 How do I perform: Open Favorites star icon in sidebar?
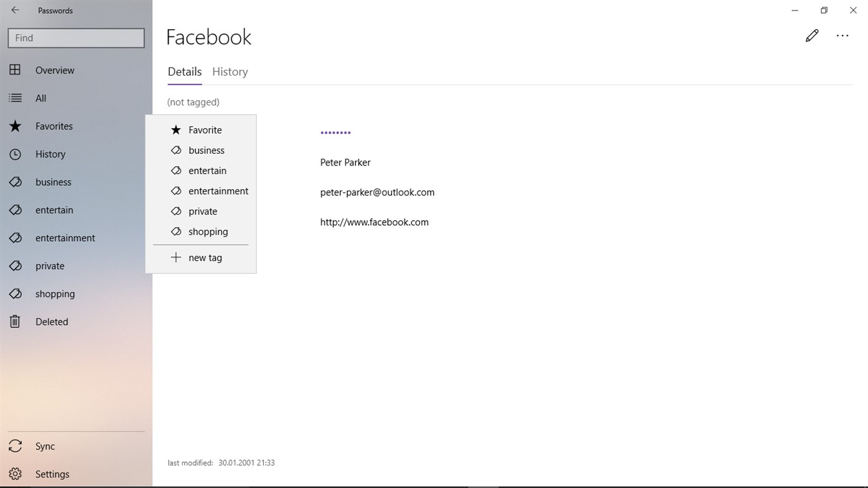pos(15,126)
